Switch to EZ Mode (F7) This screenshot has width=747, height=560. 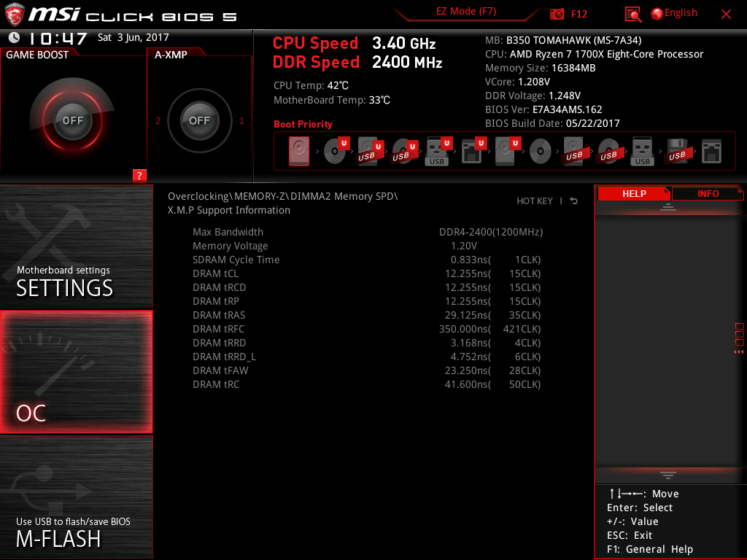click(466, 12)
